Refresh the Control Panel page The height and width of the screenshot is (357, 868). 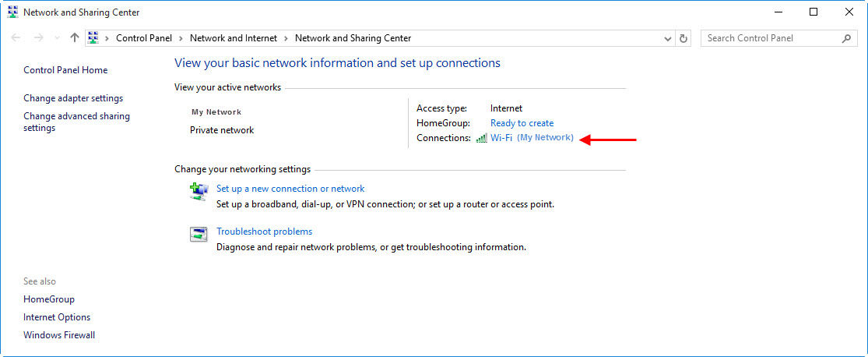[684, 38]
